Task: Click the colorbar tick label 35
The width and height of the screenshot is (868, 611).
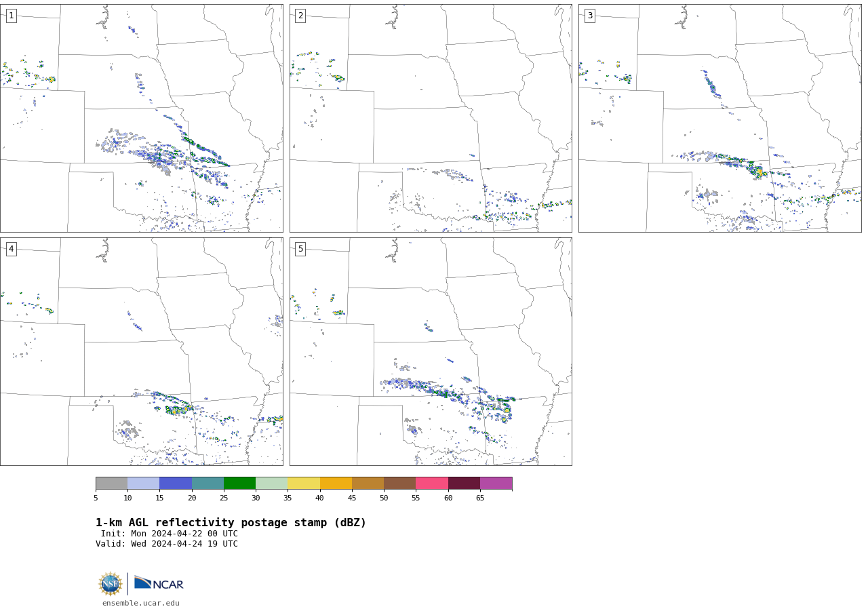Action: (288, 498)
